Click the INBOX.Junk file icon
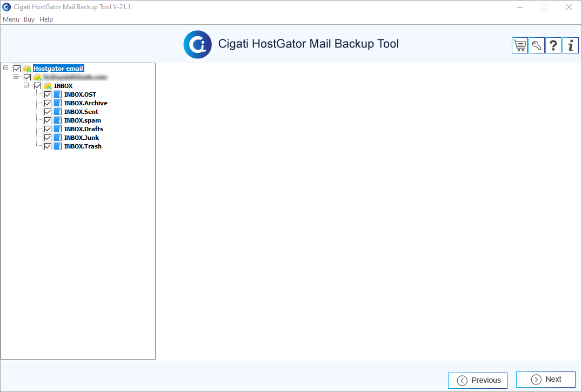 click(x=57, y=138)
